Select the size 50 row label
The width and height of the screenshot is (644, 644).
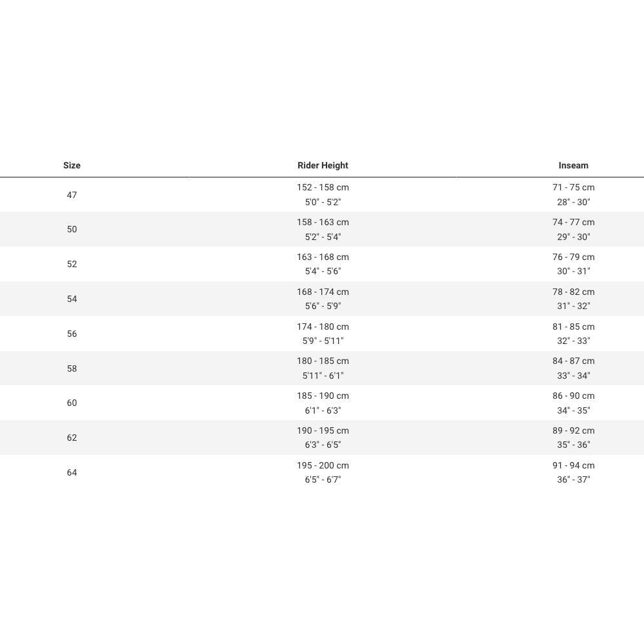[x=72, y=229]
